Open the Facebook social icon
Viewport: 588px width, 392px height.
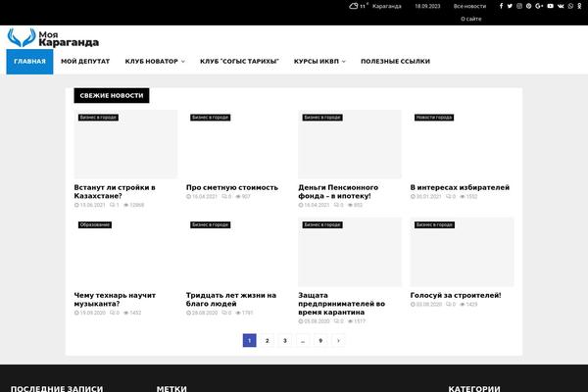pyautogui.click(x=501, y=6)
